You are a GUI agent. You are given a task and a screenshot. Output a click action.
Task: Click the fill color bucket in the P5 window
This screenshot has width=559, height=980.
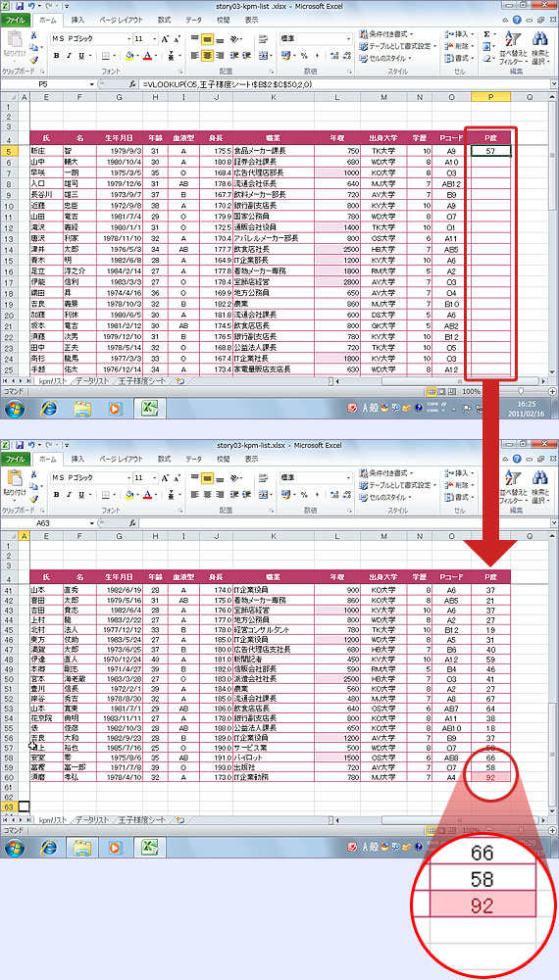[128, 56]
